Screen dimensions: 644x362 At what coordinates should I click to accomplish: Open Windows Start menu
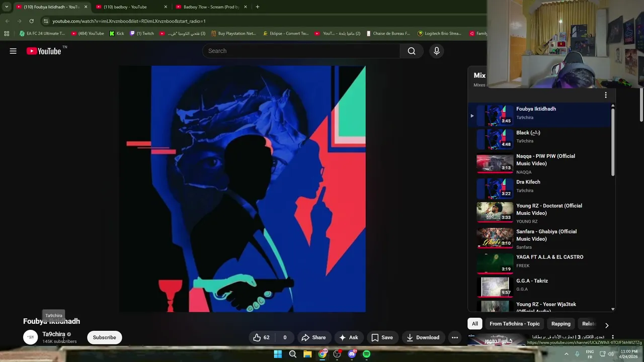coord(278,354)
